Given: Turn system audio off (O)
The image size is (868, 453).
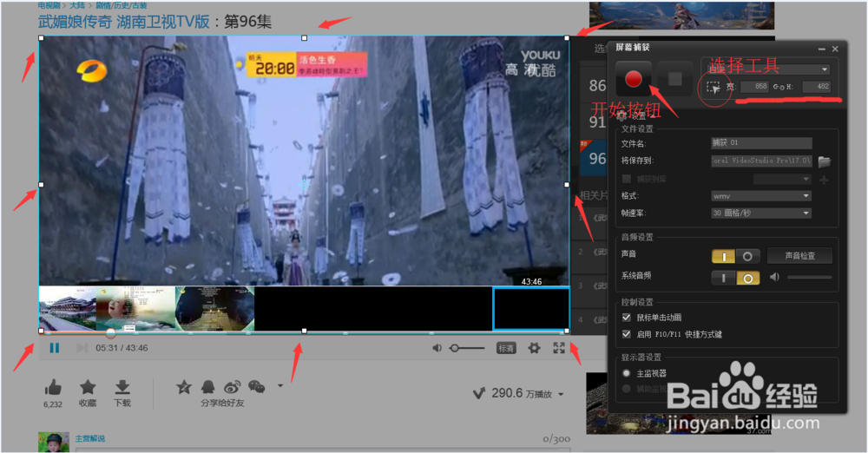Looking at the screenshot, I should click(x=747, y=278).
